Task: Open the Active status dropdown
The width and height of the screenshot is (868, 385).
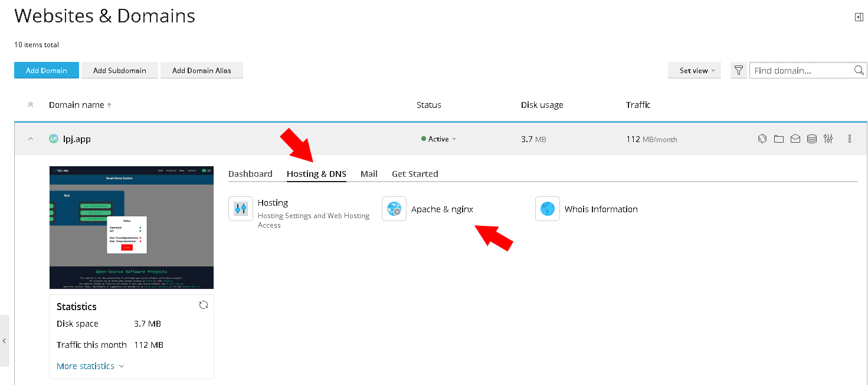Action: [x=439, y=139]
